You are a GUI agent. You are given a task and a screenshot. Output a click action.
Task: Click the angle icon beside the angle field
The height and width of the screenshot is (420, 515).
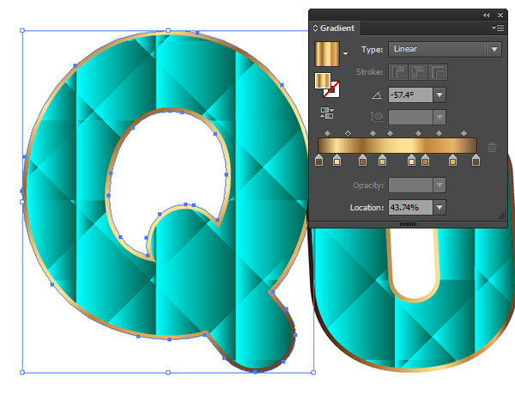click(377, 95)
